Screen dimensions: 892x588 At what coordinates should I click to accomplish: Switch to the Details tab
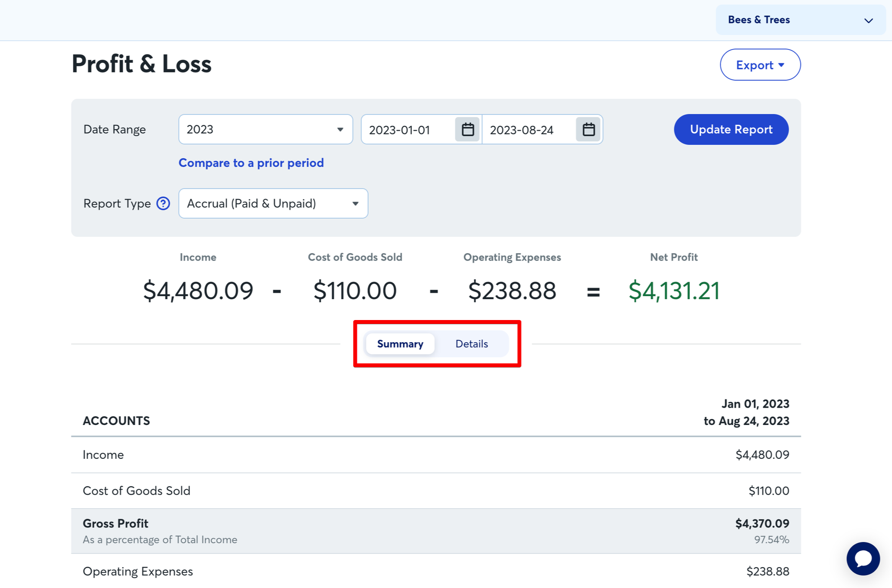click(471, 343)
